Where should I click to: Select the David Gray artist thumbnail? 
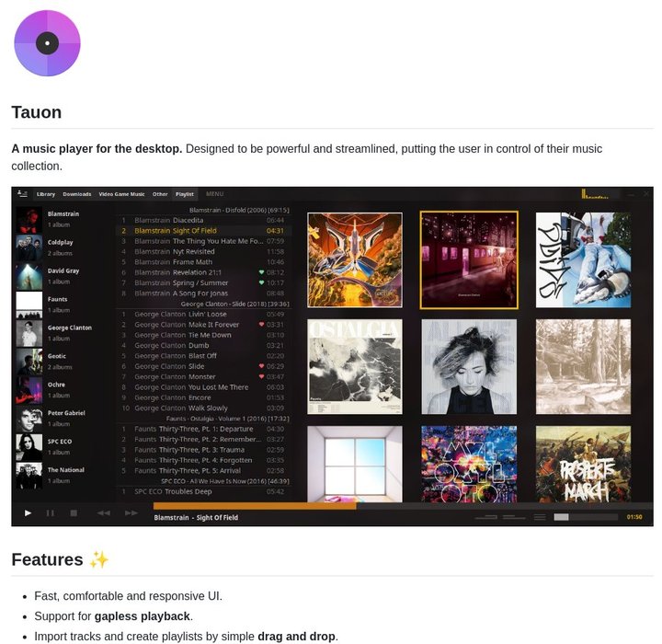(29, 276)
